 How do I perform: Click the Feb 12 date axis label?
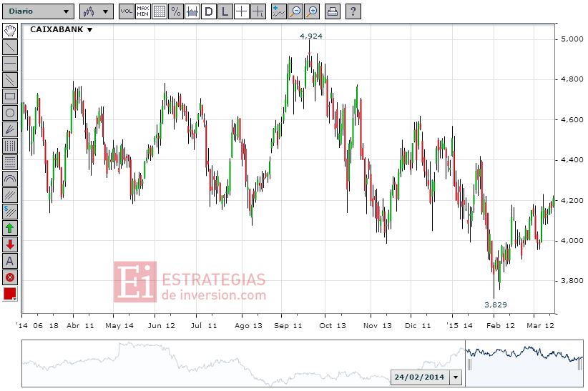point(501,325)
